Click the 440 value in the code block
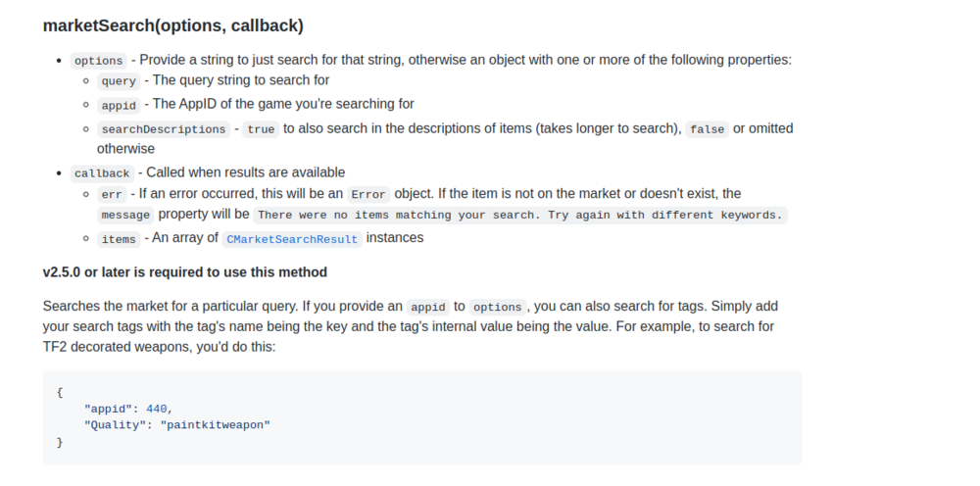This screenshot has height=486, width=980. [x=158, y=409]
